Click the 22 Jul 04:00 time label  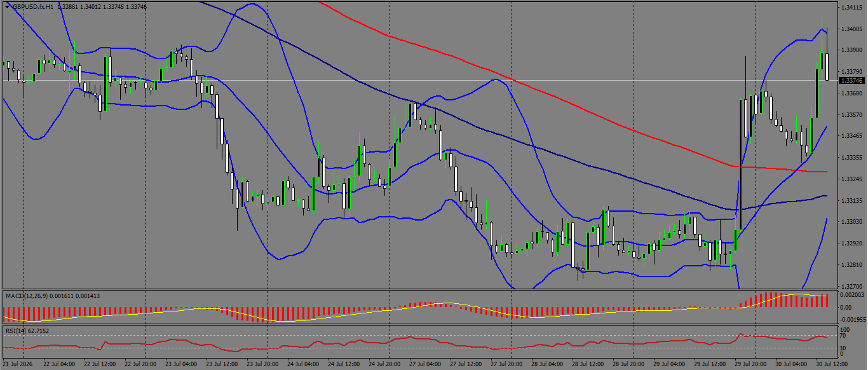(60, 365)
